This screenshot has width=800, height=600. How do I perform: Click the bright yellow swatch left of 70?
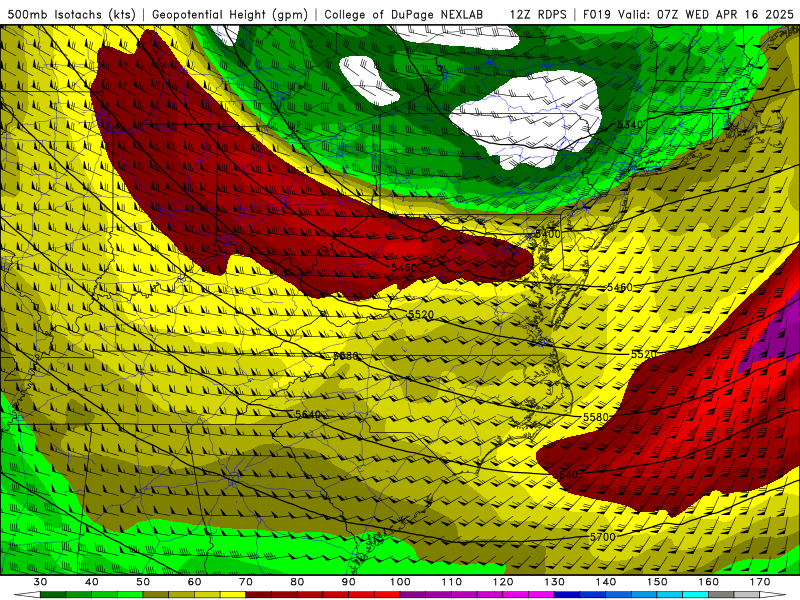pos(233,595)
